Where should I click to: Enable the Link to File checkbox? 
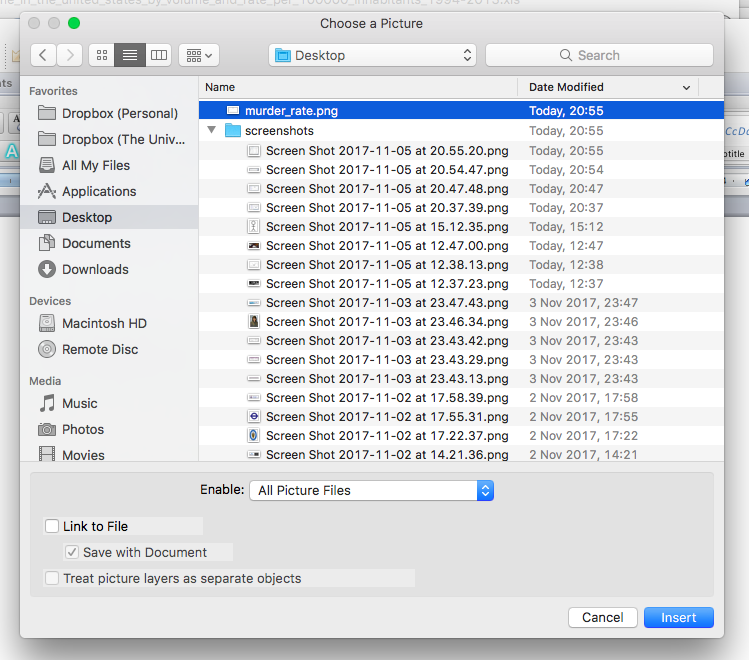coord(52,526)
